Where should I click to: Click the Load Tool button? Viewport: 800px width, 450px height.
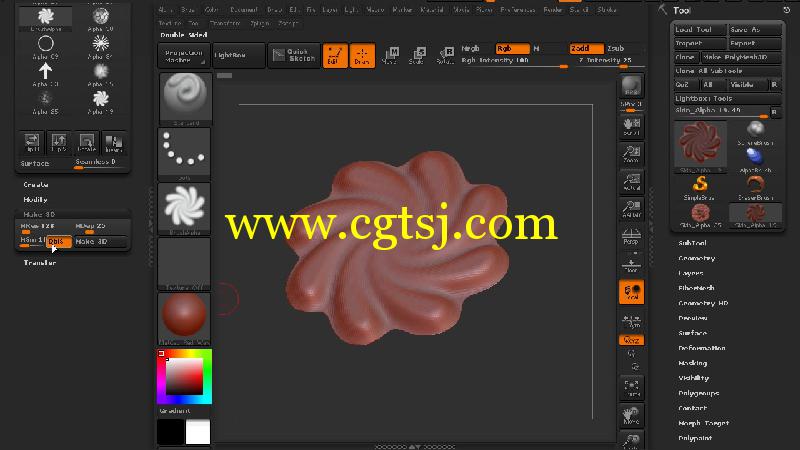(699, 30)
